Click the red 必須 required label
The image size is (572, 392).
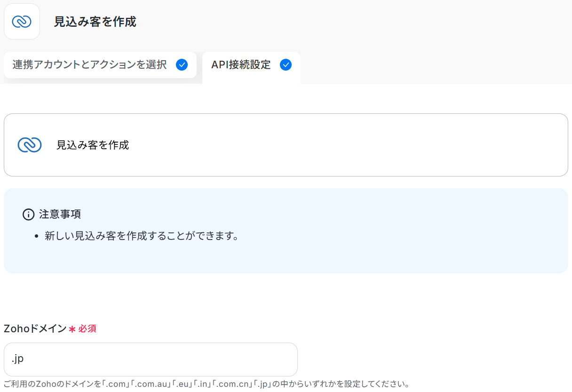click(x=87, y=329)
